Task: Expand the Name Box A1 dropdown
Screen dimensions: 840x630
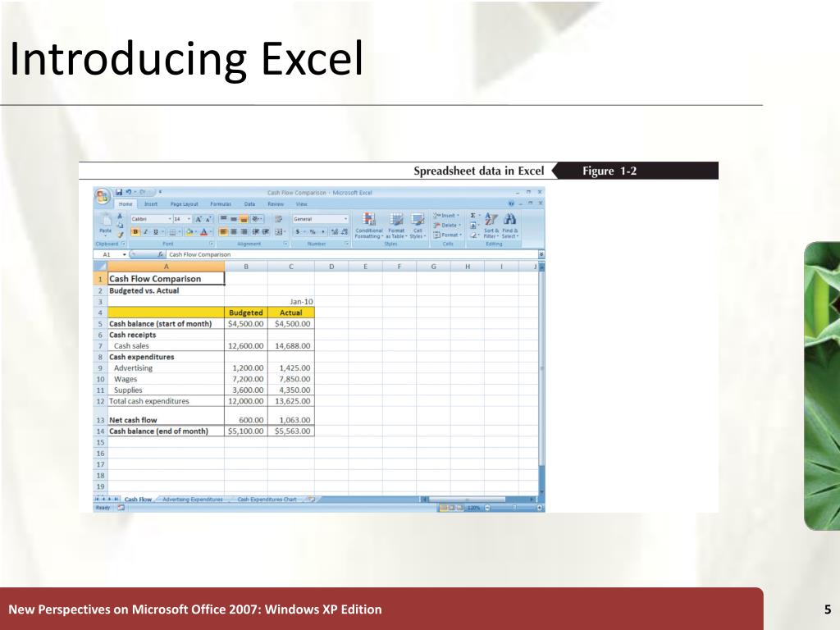Action: pyautogui.click(x=125, y=254)
